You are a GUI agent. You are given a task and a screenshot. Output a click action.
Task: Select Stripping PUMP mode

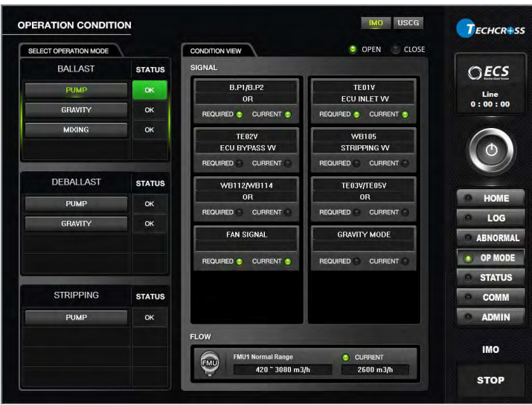click(76, 317)
